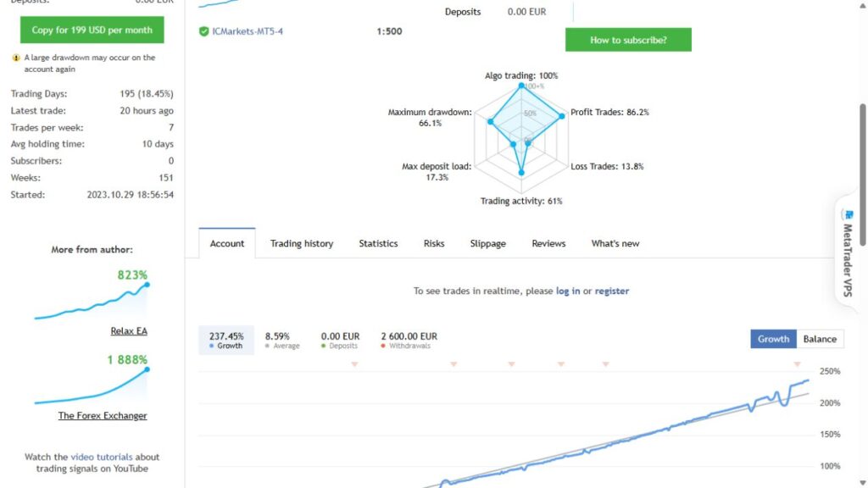Open the Trading history tab

tap(302, 243)
